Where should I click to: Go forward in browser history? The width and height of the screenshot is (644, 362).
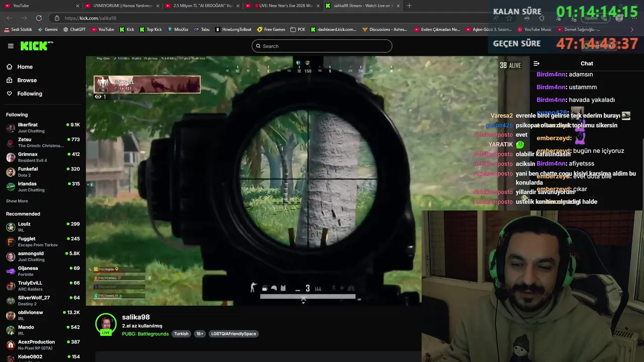coord(24,18)
